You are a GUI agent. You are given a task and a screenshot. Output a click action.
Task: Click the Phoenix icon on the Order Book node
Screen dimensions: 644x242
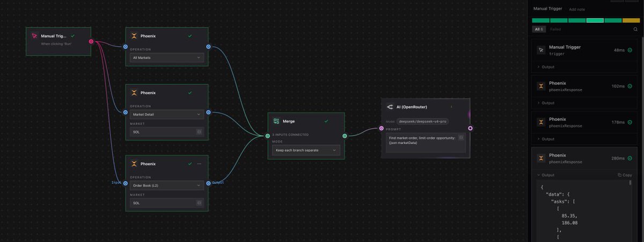[134, 164]
